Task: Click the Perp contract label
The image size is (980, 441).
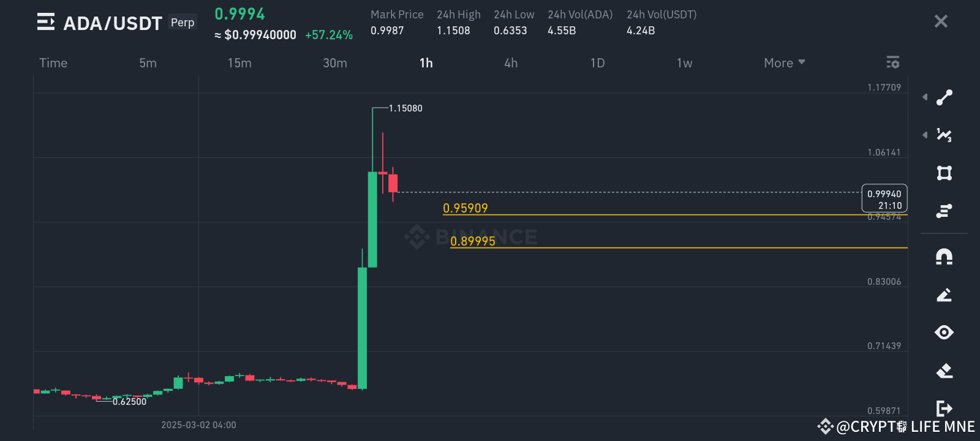Action: coord(182,22)
